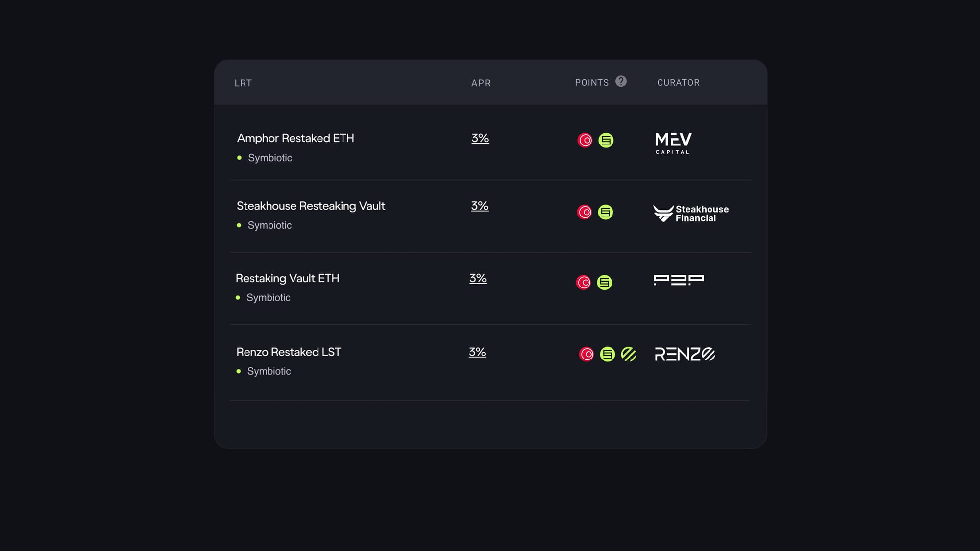Click the MEV Capital curator logo

673,143
